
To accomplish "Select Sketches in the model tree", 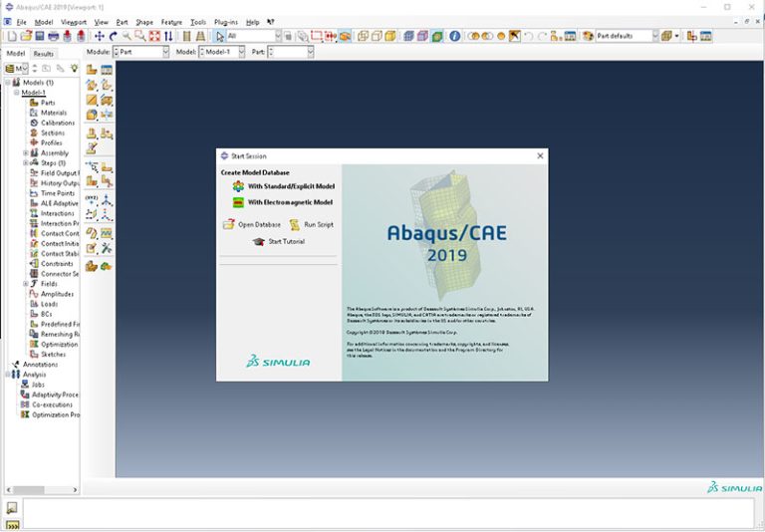I will click(53, 355).
